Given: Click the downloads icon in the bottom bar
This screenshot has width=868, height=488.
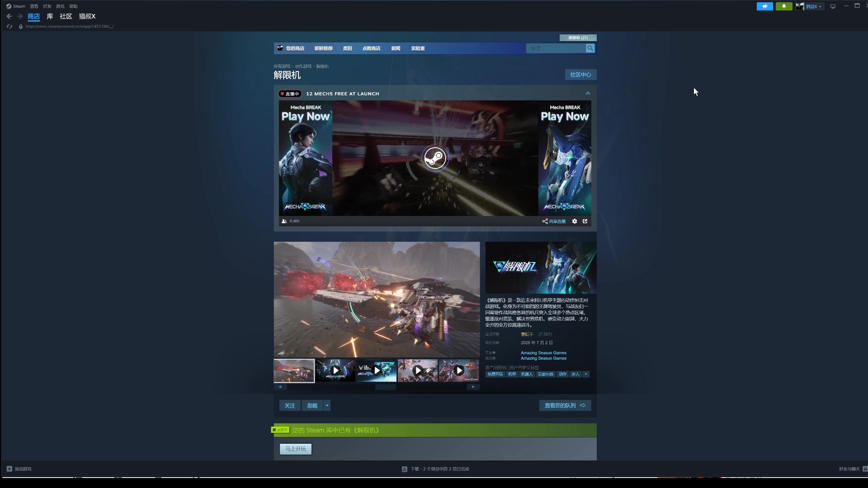Looking at the screenshot, I should coord(405,469).
